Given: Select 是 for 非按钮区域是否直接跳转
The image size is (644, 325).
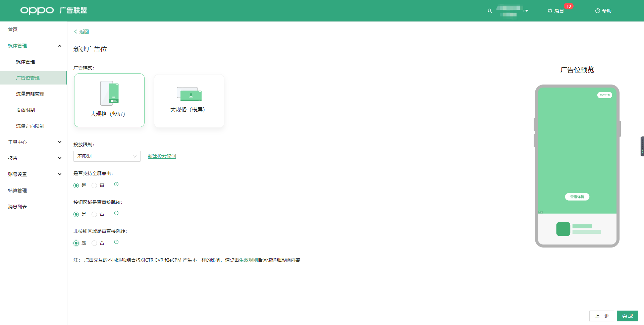Looking at the screenshot, I should coord(76,243).
